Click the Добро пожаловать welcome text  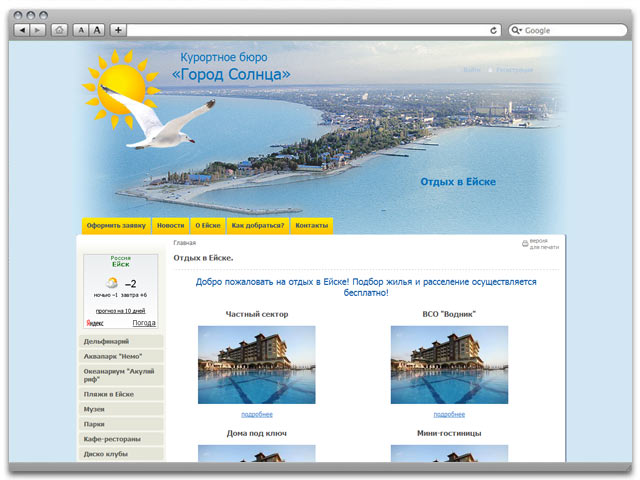[x=366, y=287]
